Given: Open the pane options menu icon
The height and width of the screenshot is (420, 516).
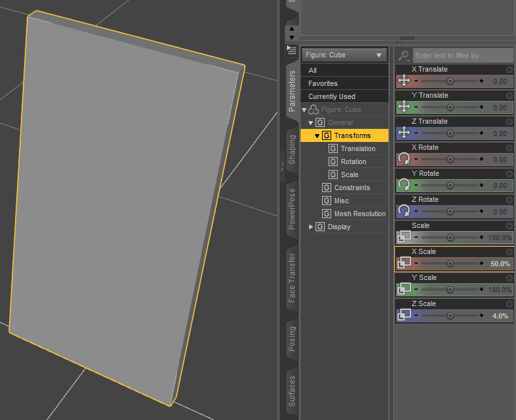Looking at the screenshot, I should coord(292,49).
